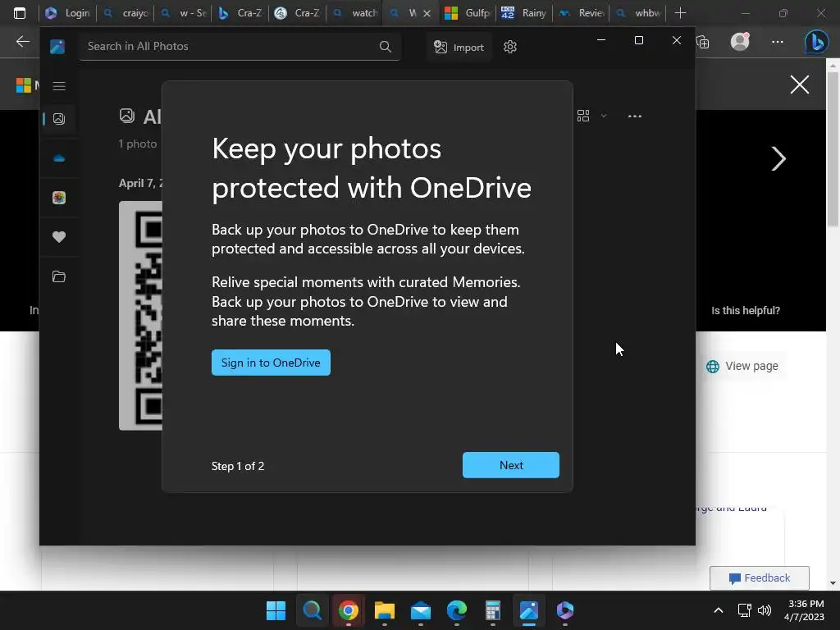Click Photos app icon in taskbar
Image resolution: width=840 pixels, height=630 pixels.
click(529, 610)
